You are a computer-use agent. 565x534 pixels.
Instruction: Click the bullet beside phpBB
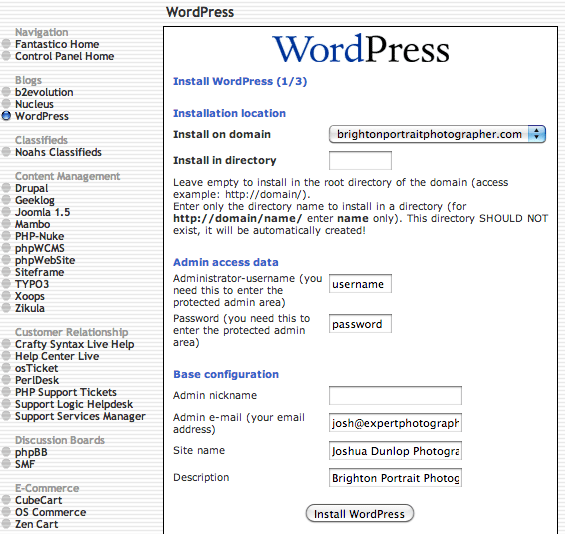point(6,452)
